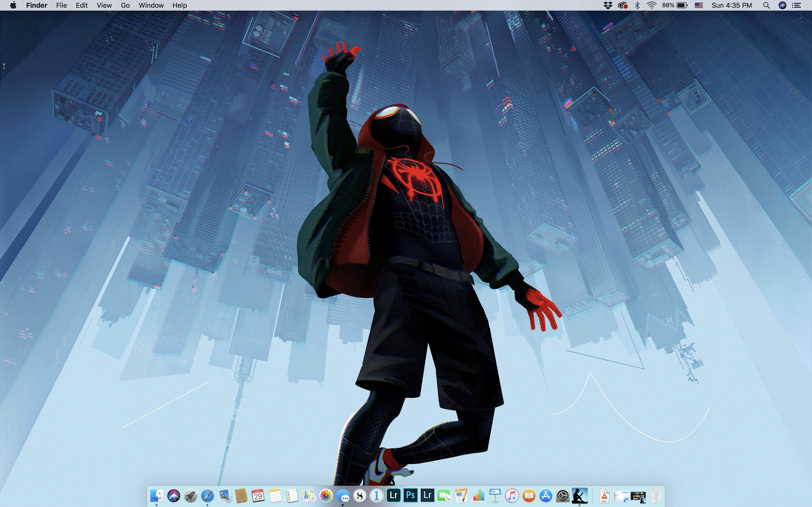Launch Safari from the Dock
The width and height of the screenshot is (812, 507).
(x=207, y=496)
